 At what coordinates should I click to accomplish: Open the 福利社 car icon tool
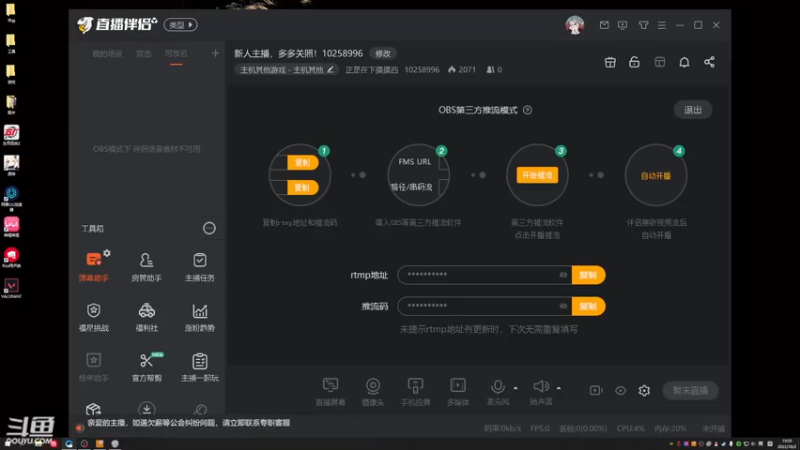coord(146,316)
